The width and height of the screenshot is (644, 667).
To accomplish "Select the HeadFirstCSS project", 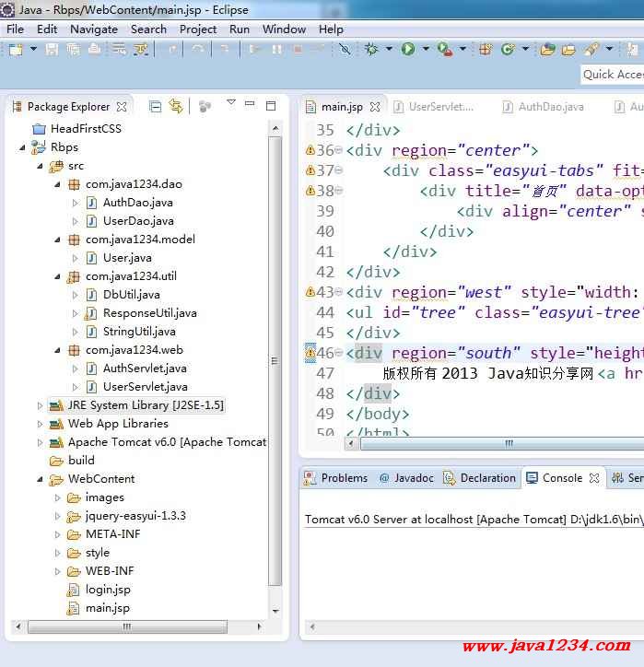I will pos(86,129).
